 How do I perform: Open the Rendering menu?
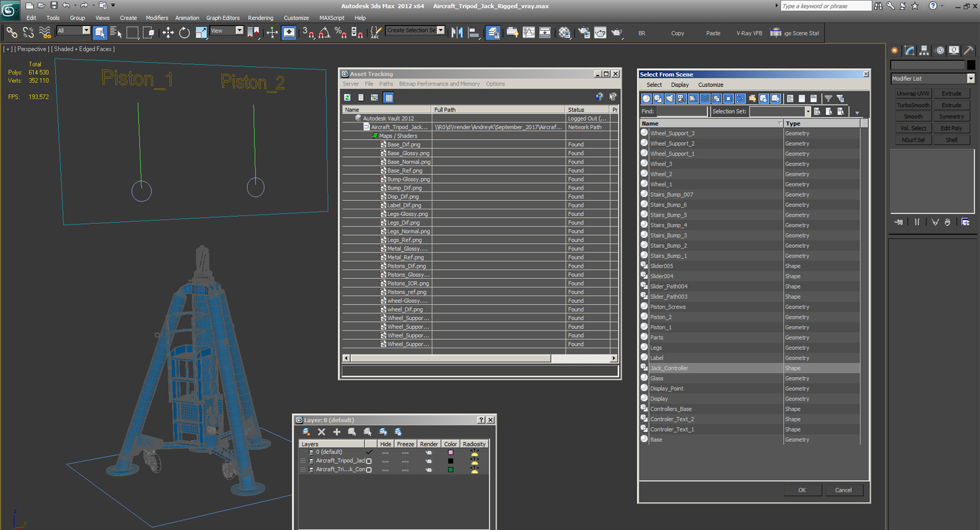260,18
